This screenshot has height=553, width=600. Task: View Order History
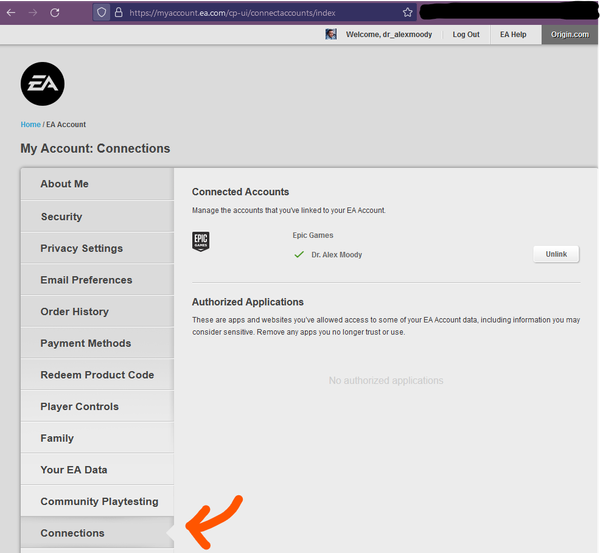pos(97,312)
